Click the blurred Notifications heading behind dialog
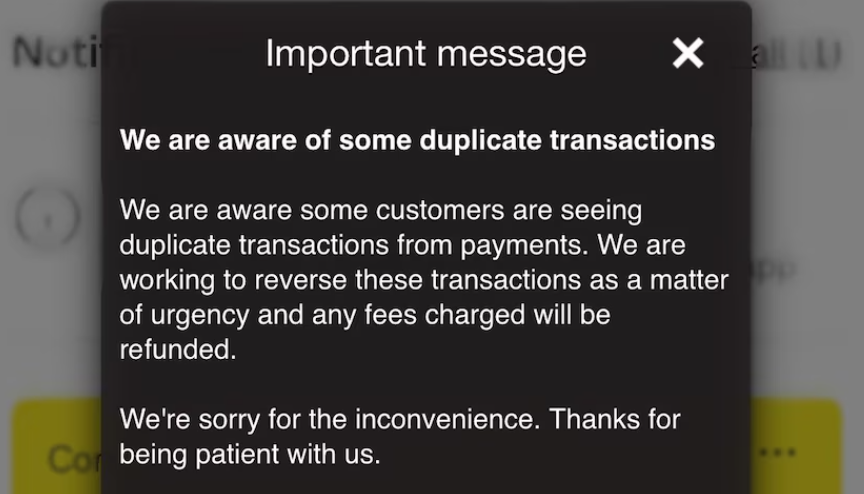This screenshot has width=864, height=494. coord(55,53)
